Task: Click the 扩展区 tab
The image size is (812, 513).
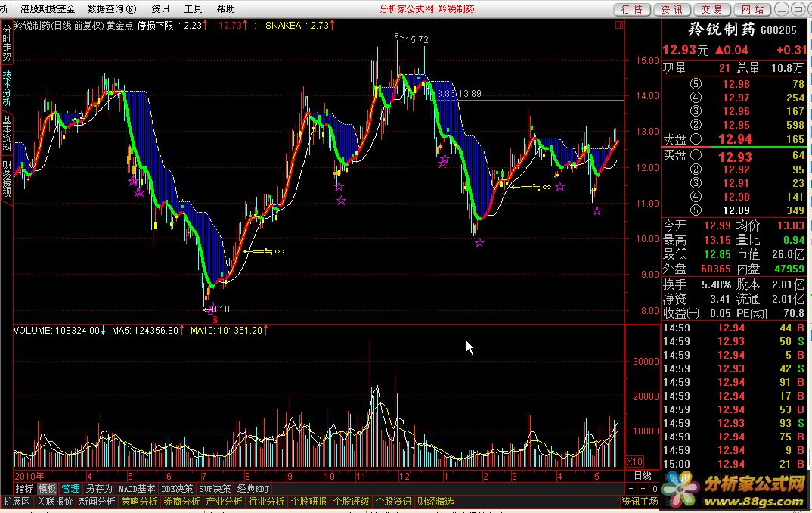Action: pyautogui.click(x=17, y=502)
